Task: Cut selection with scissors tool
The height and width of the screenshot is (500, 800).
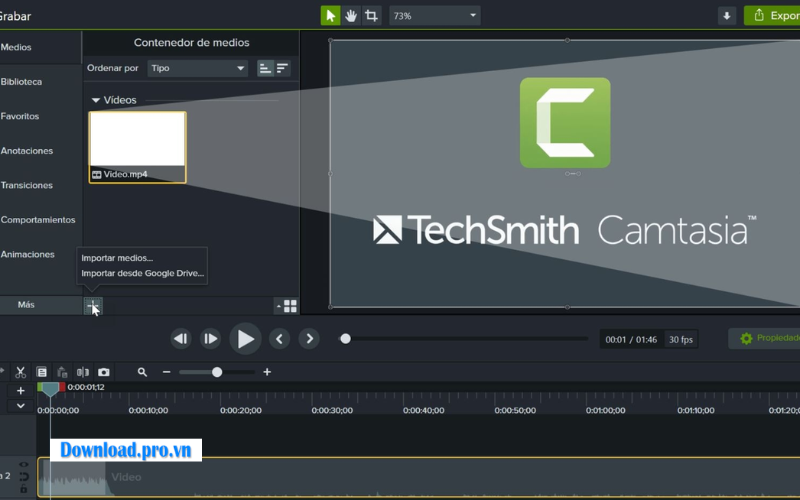Action: click(x=20, y=372)
